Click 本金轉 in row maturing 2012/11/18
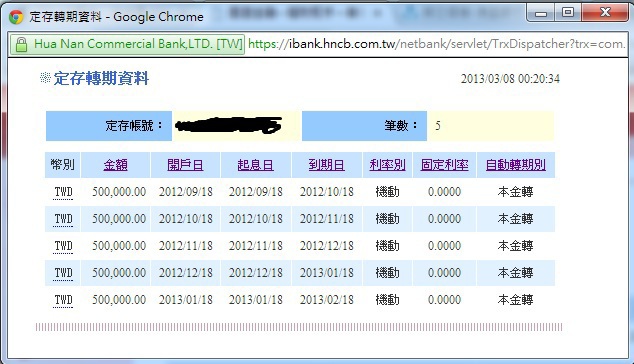The width and height of the screenshot is (634, 364). pyautogui.click(x=516, y=219)
